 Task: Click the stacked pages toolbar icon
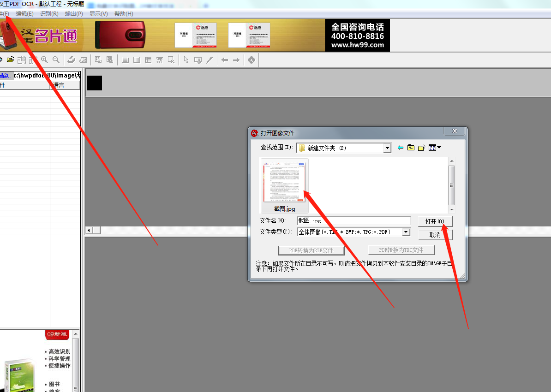(72, 59)
